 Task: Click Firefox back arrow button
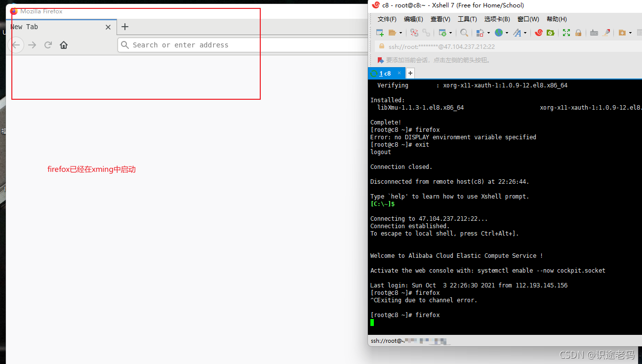click(x=16, y=45)
